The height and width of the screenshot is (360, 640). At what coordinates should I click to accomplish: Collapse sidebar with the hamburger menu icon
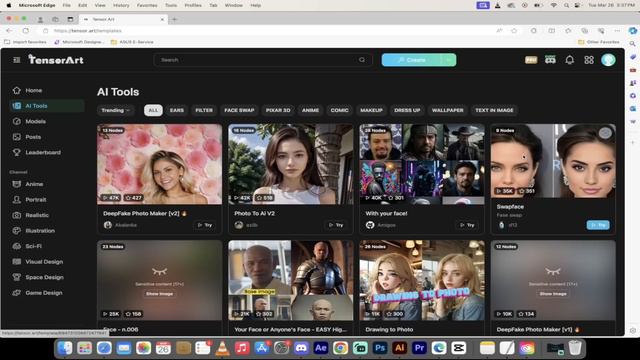[x=17, y=60]
